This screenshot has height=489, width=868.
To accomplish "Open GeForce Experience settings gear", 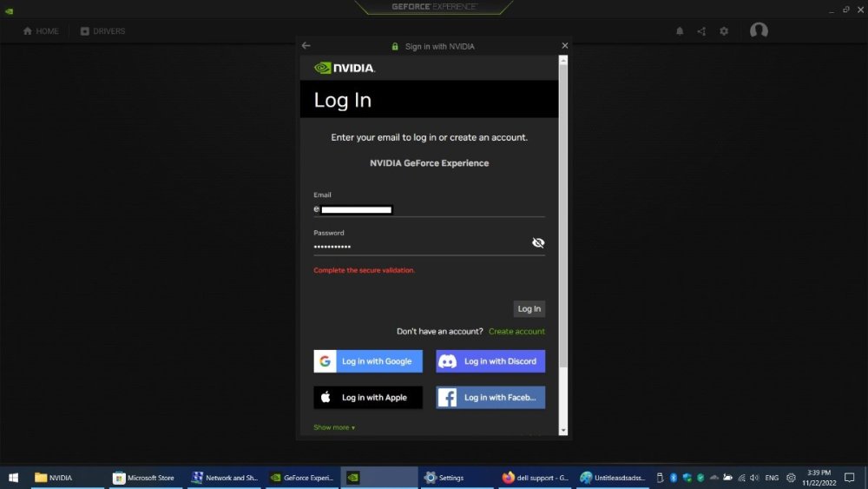I will coord(724,31).
